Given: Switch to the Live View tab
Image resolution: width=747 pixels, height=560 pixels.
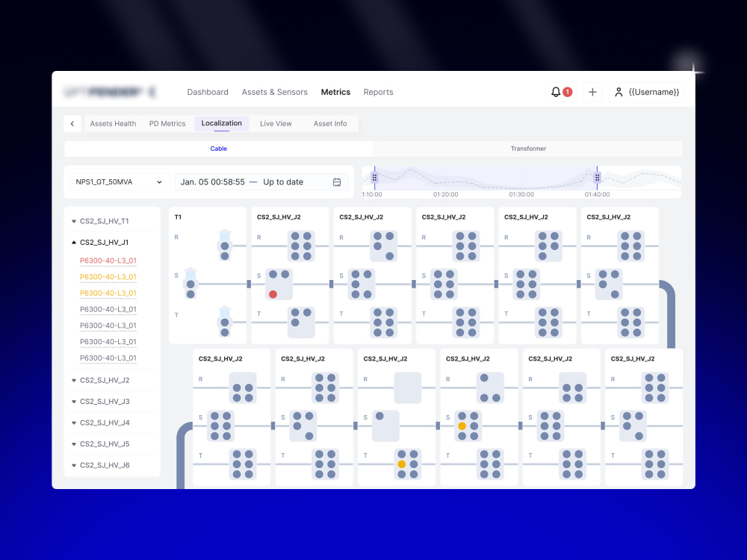Looking at the screenshot, I should tap(276, 123).
